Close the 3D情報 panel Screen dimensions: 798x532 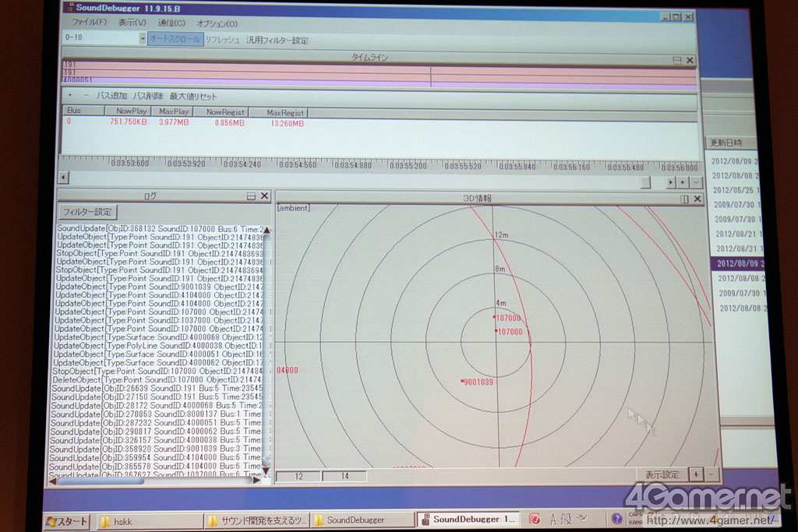click(697, 199)
